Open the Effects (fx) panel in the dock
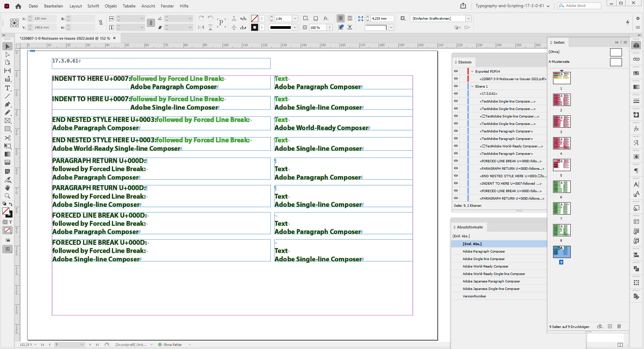This screenshot has width=644, height=349. coord(636,129)
